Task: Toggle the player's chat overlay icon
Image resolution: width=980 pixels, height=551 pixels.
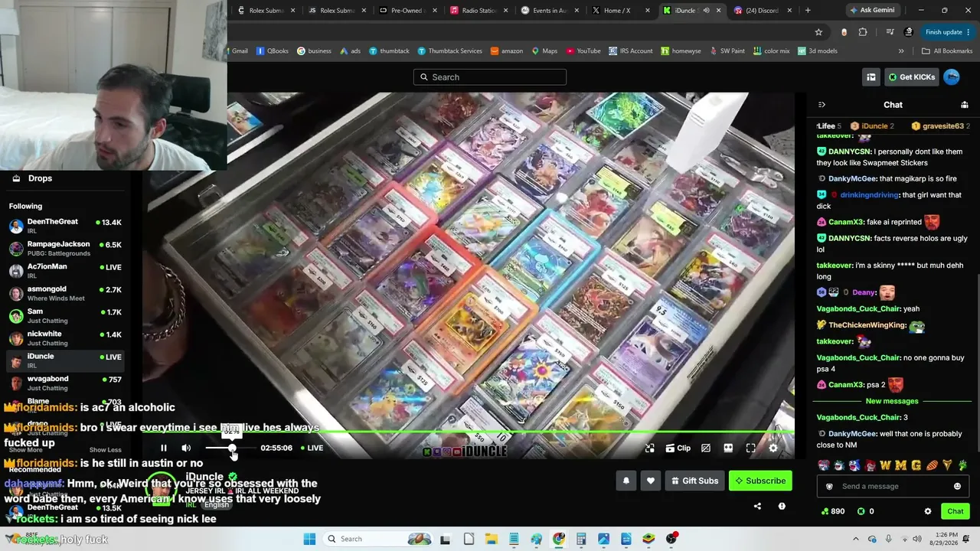Action: [x=706, y=448]
